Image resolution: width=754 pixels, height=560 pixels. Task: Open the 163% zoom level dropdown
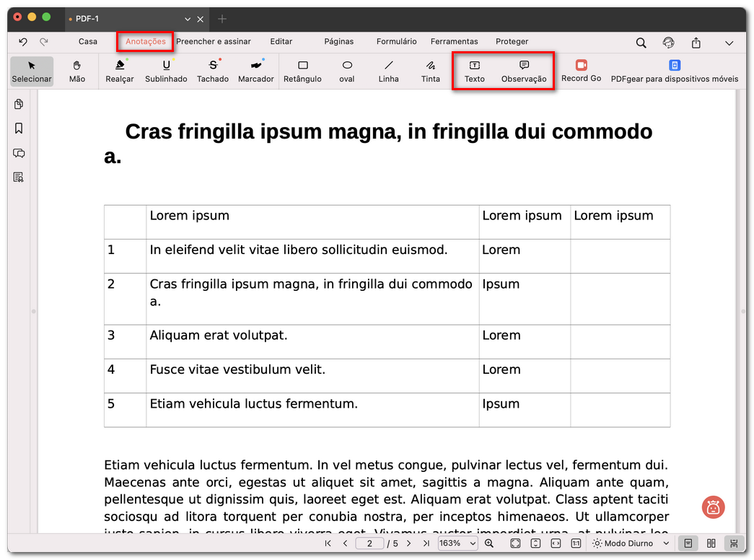(457, 543)
